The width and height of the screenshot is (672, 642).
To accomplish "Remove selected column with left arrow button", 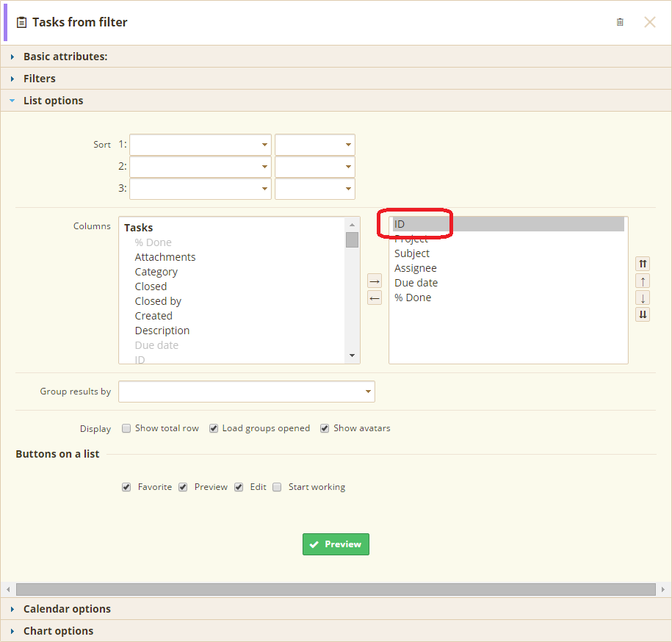I will (x=375, y=297).
